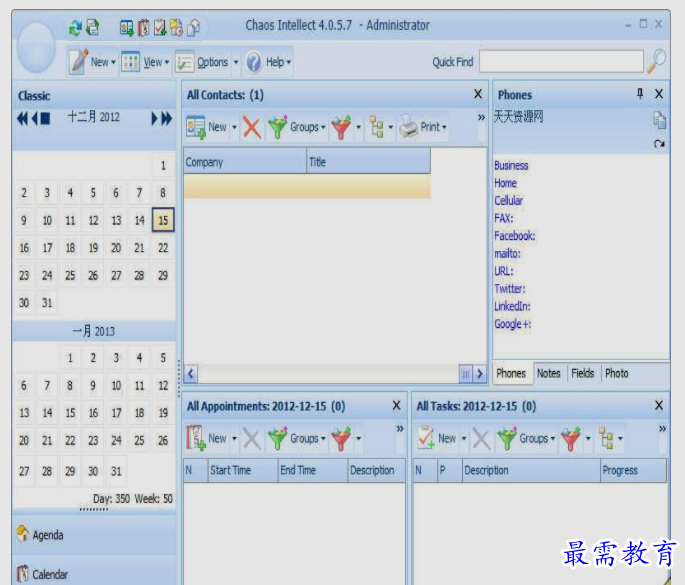
Task: Switch to the Fields tab
Action: tap(582, 374)
